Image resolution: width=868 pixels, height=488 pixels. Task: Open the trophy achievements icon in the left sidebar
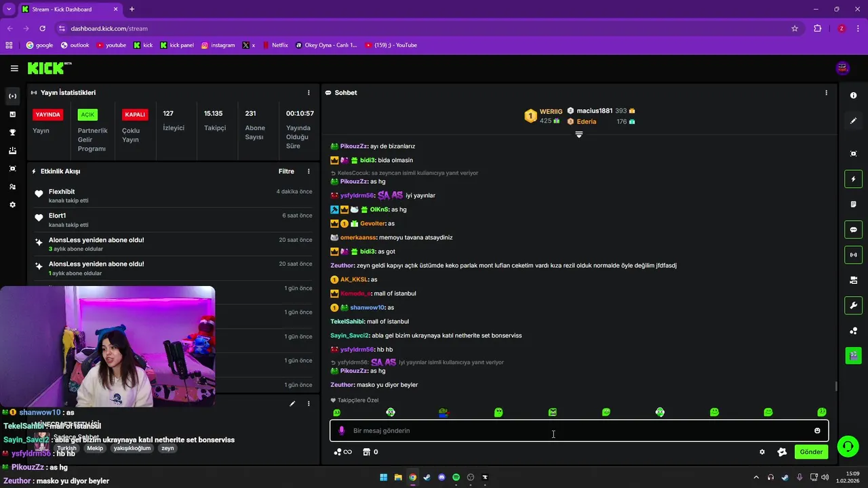pyautogui.click(x=12, y=132)
